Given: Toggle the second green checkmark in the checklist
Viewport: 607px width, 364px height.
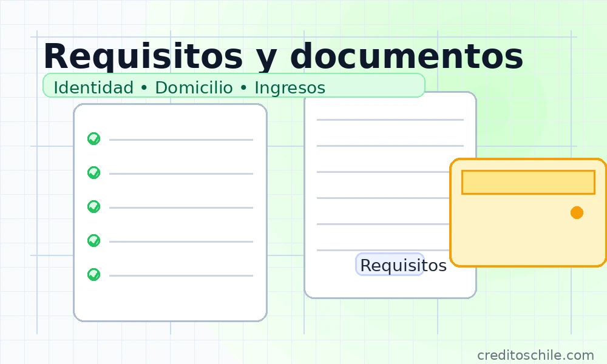Looking at the screenshot, I should tap(93, 173).
